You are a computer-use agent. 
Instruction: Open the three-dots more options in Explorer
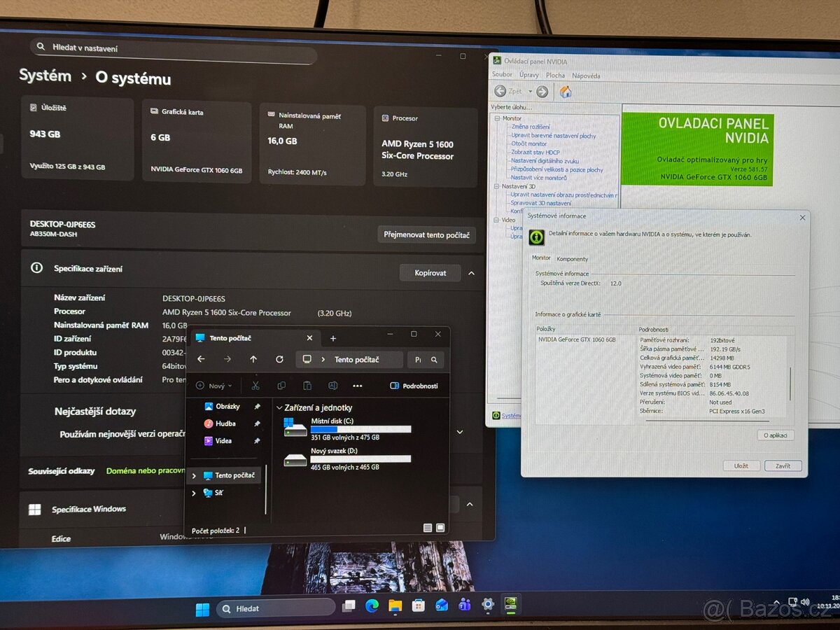tap(358, 386)
